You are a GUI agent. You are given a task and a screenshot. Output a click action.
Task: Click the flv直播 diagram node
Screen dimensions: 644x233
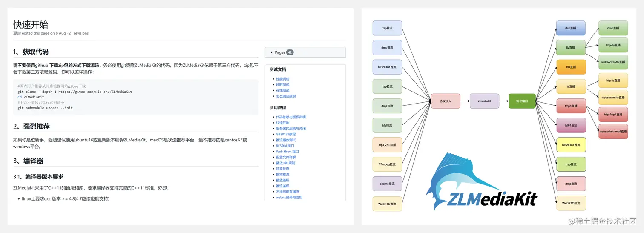[x=571, y=48]
